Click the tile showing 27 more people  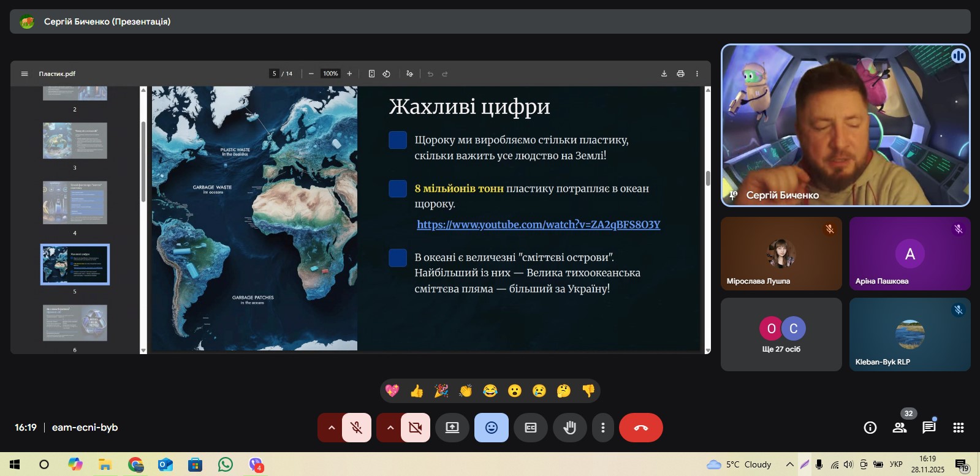781,334
